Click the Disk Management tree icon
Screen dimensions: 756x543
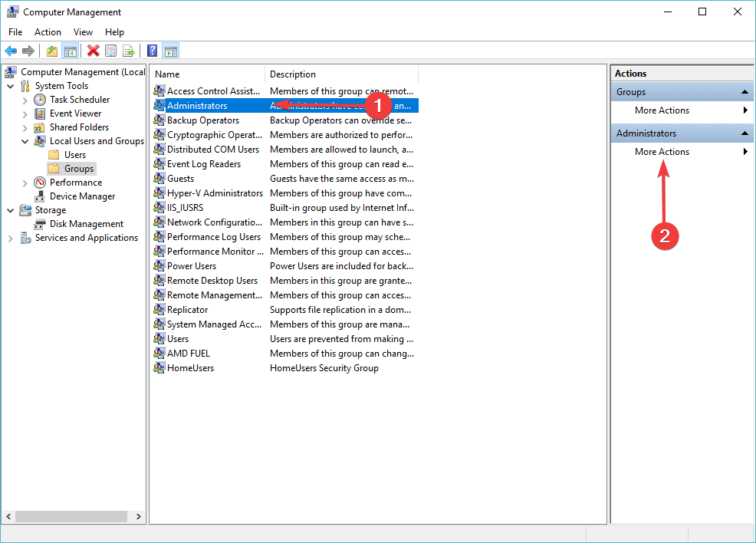[x=40, y=224]
